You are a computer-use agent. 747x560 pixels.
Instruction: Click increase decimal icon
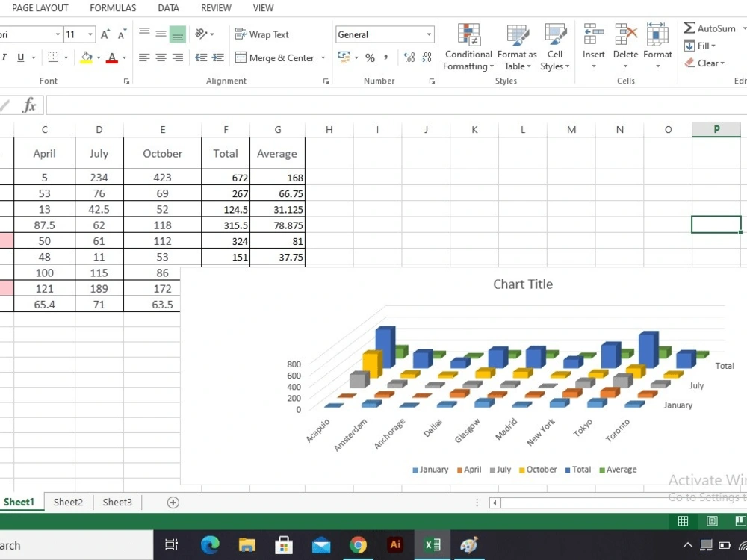click(409, 57)
